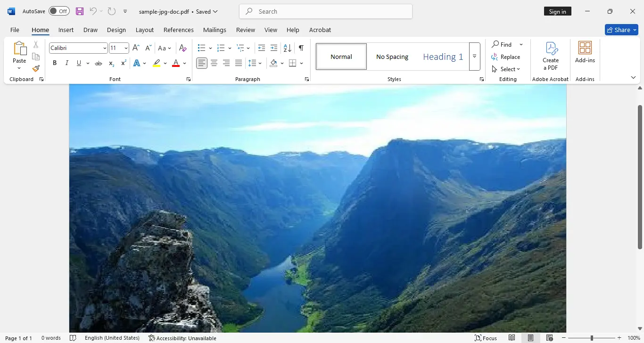This screenshot has width=644, height=343.
Task: Click the Undo arrow icon
Action: [93, 11]
